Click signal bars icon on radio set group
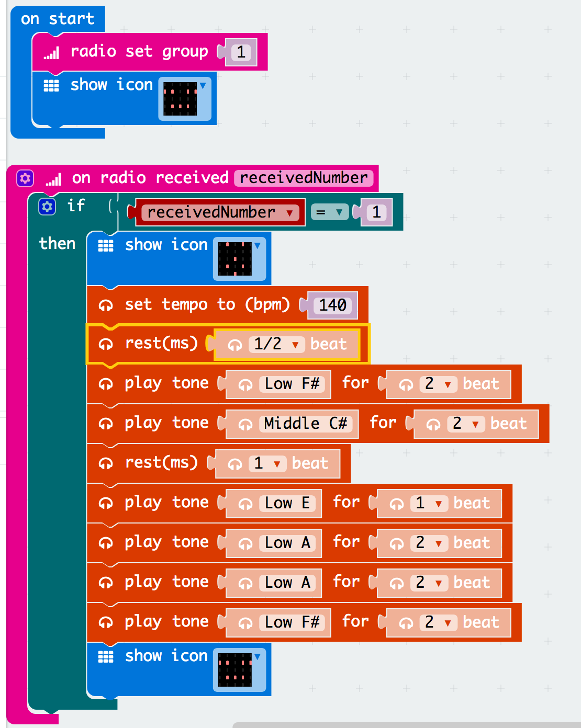 (x=51, y=52)
